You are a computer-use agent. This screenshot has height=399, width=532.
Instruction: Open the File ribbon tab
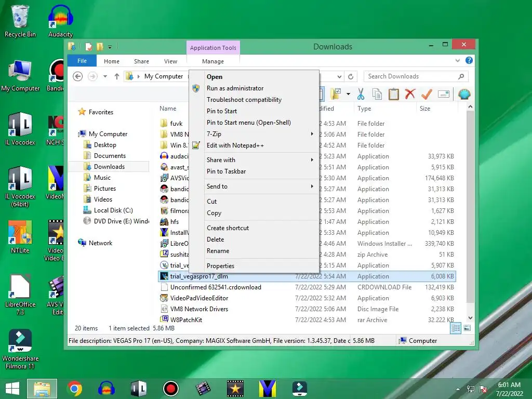pos(82,61)
